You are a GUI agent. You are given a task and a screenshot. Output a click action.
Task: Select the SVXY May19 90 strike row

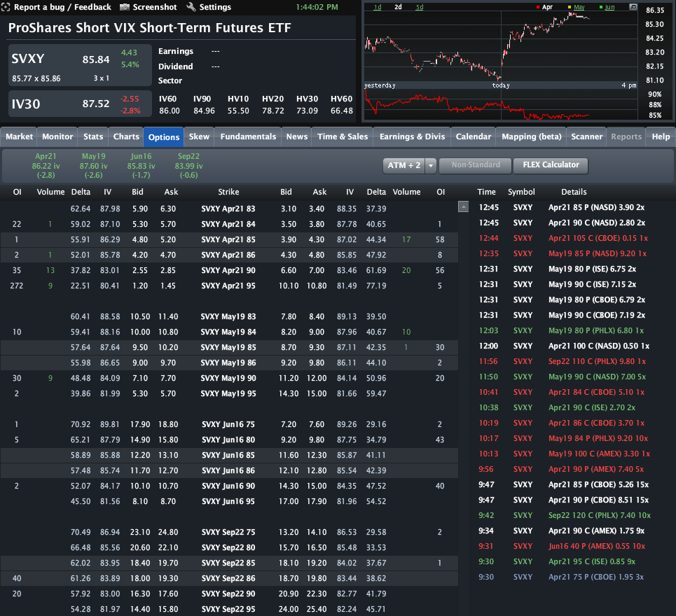point(229,378)
